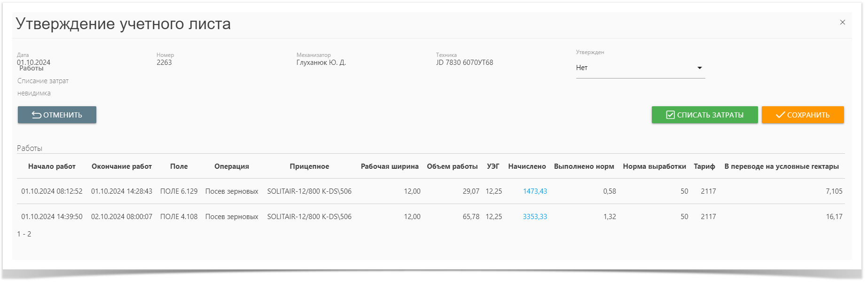The image size is (868, 283).
Task: Save the sheet with the Сохранить button
Action: pos(802,115)
